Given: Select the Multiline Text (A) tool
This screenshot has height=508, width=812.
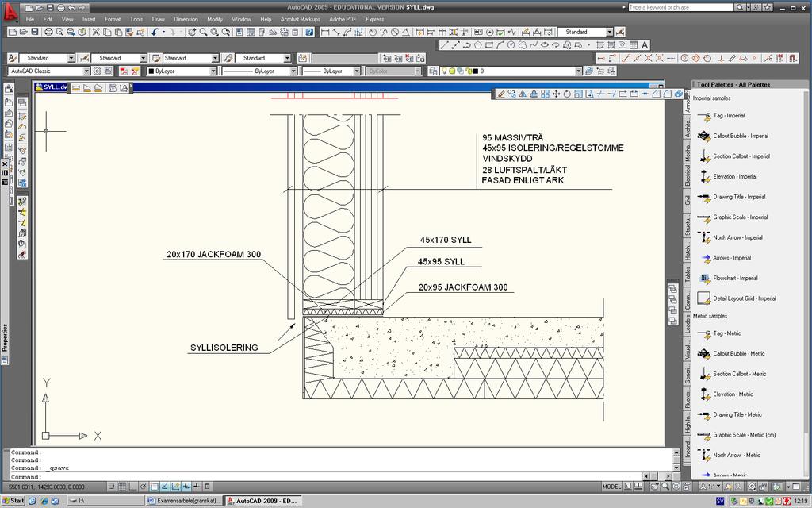Looking at the screenshot, I should tap(644, 45).
